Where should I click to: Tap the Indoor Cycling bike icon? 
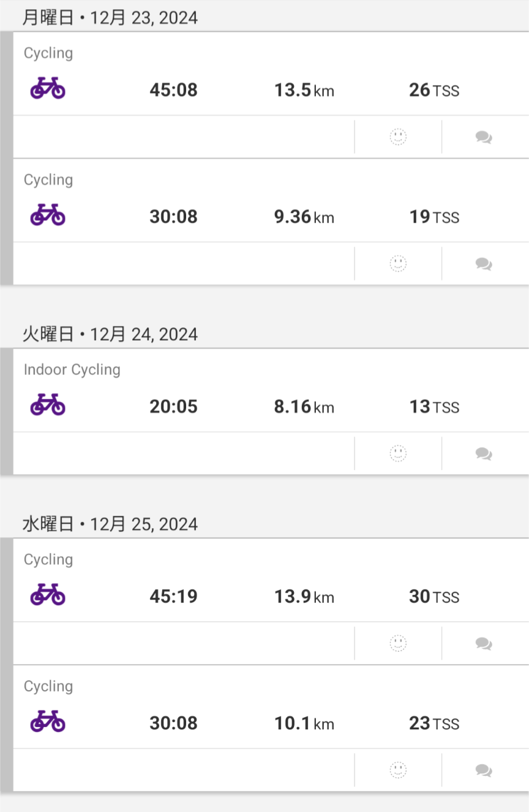(48, 404)
